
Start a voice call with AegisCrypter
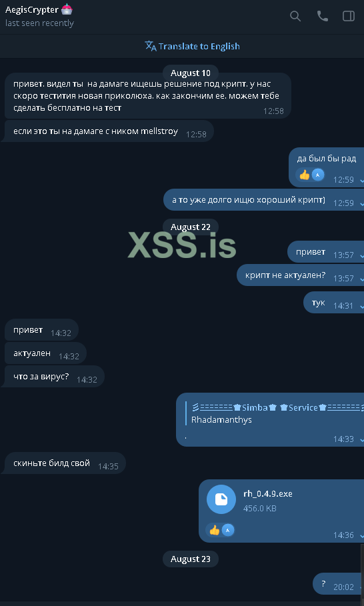(x=322, y=16)
